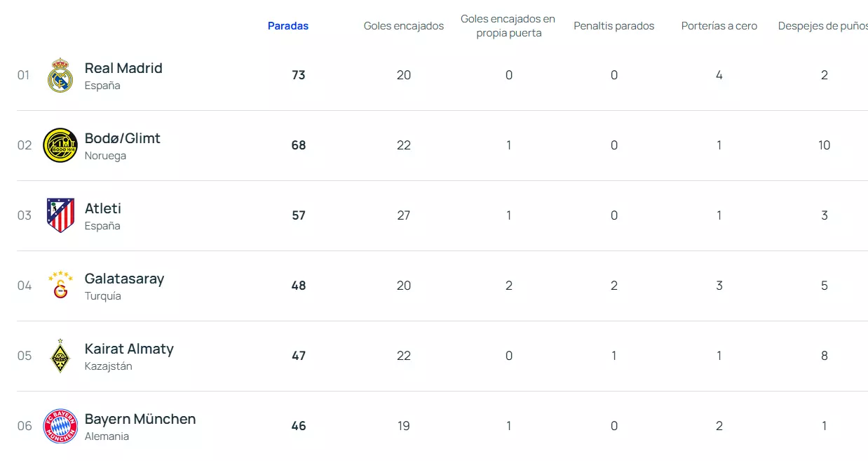Visit the Kairat Almaty team link
Viewport: 868px width, 461px height.
coord(129,349)
